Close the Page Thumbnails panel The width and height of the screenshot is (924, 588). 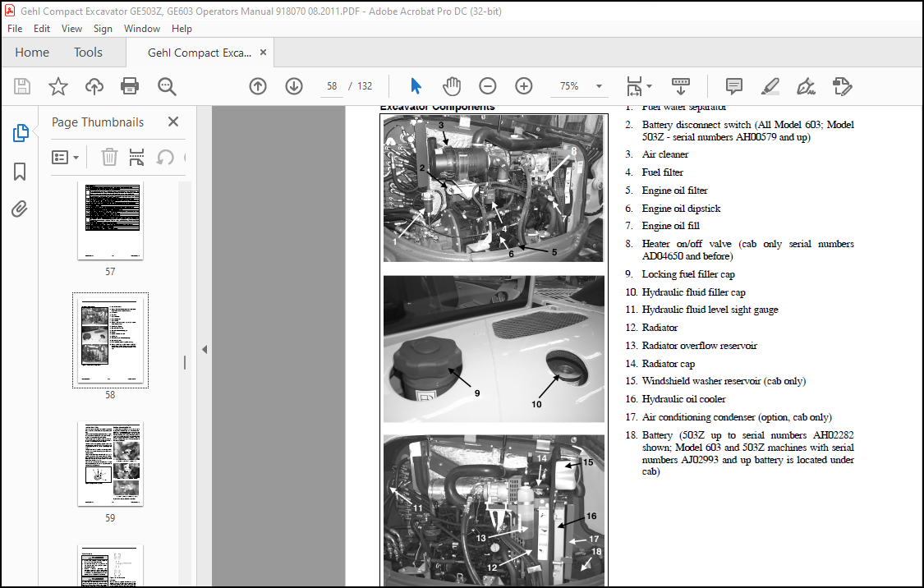tap(172, 122)
